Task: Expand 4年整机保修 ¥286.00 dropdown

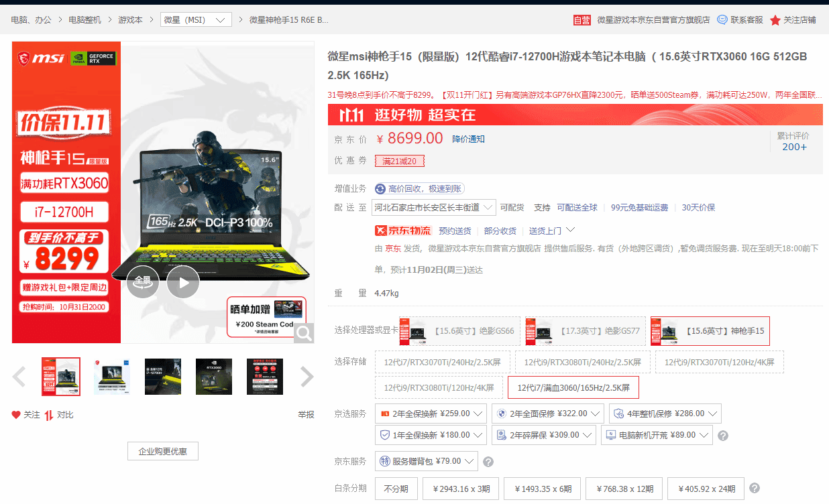Action: point(665,414)
